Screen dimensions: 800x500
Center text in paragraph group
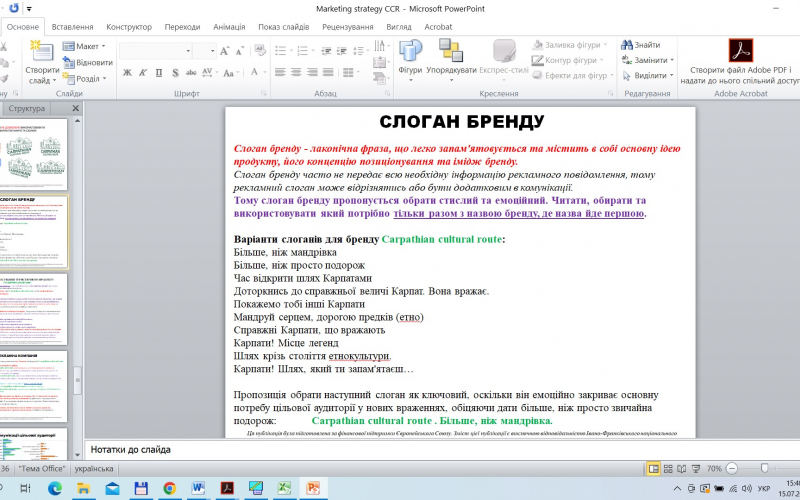(296, 72)
